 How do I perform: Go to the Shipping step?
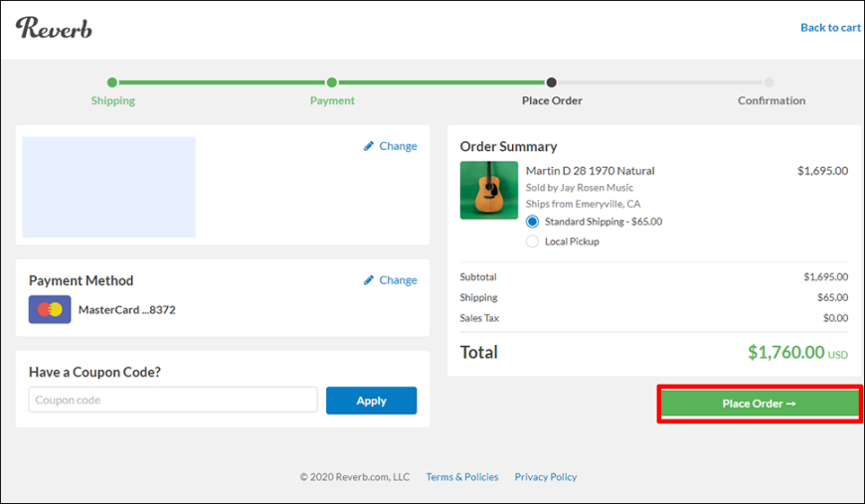pyautogui.click(x=112, y=100)
